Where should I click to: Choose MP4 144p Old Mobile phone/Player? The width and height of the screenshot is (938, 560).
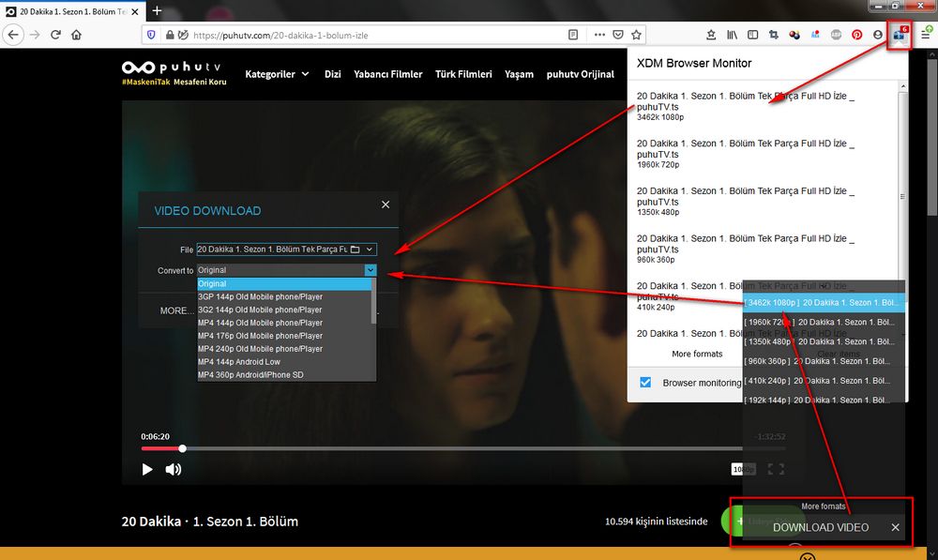(284, 323)
